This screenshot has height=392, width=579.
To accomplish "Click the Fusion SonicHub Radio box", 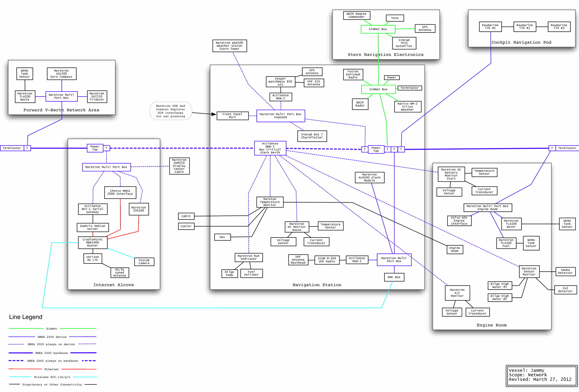I will 353,75.
